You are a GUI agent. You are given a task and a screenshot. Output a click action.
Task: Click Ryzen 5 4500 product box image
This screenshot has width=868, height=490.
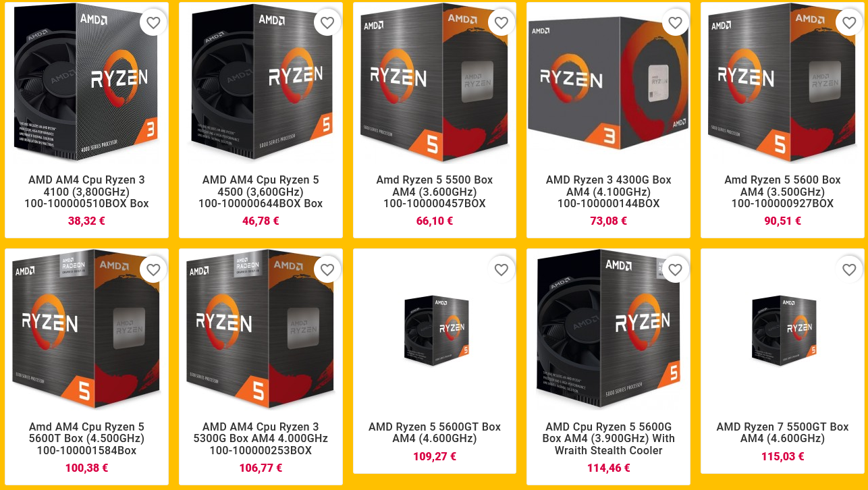[x=261, y=84]
